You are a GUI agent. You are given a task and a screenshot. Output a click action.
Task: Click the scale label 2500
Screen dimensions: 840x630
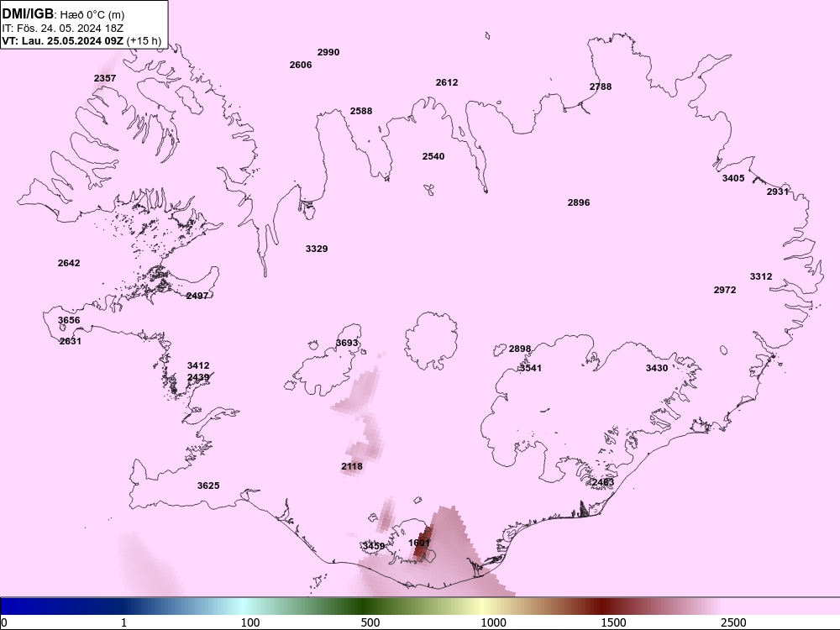pyautogui.click(x=733, y=622)
